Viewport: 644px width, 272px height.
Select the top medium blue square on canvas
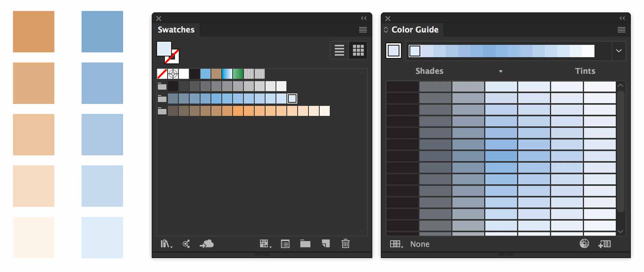(x=102, y=32)
